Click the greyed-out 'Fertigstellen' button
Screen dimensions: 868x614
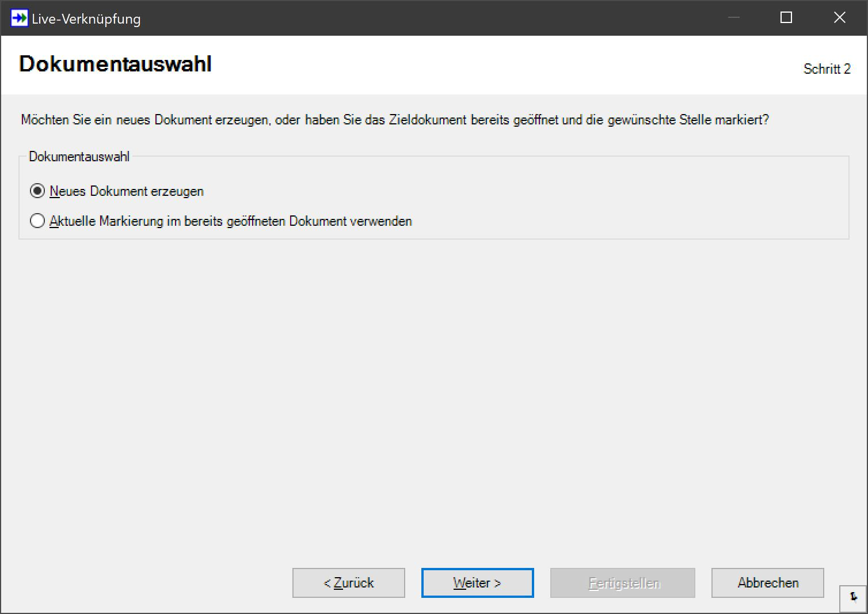pos(622,583)
